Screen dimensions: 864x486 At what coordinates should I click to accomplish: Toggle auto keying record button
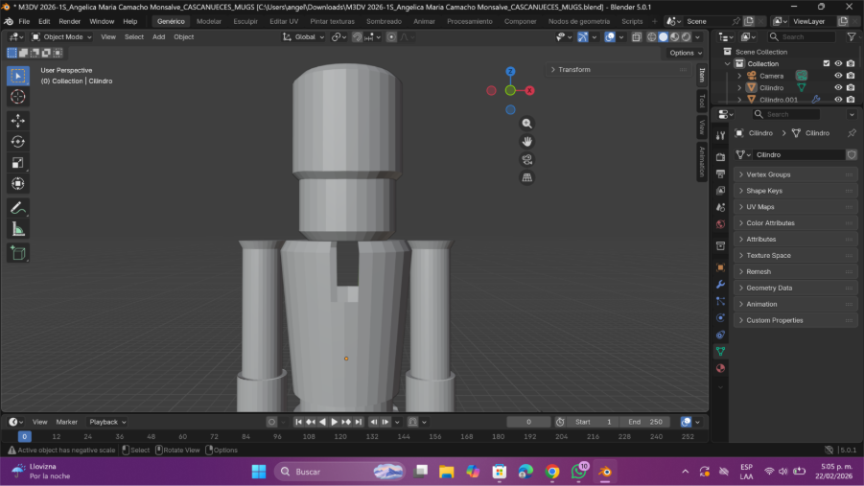(271, 422)
